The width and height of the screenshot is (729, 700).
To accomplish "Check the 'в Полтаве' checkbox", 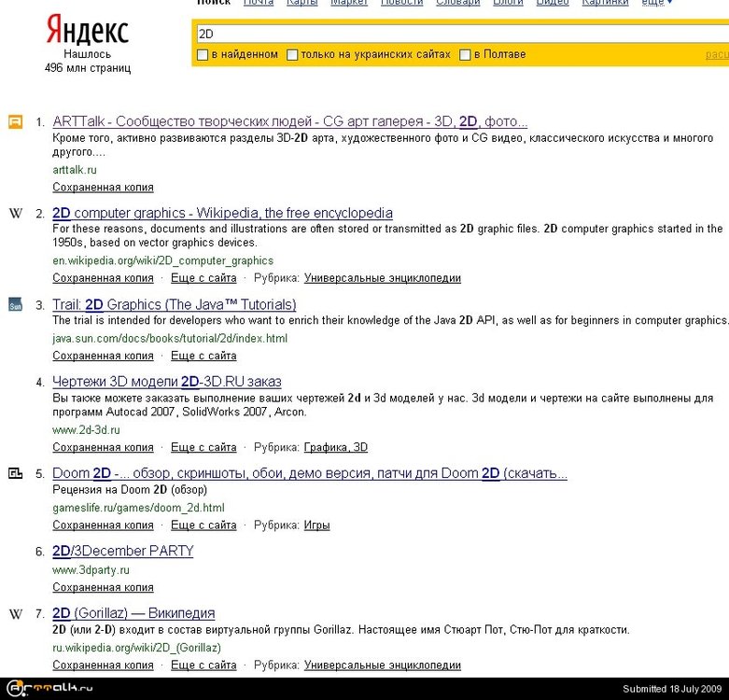I will click(x=465, y=55).
